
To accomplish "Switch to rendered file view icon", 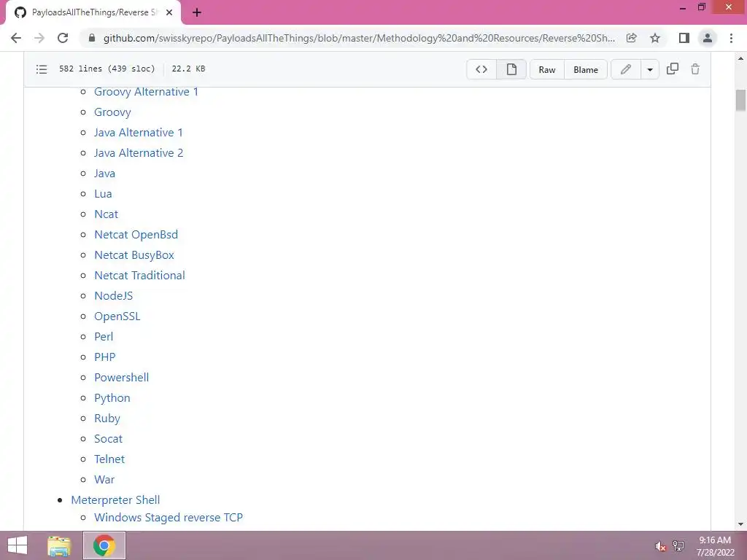I will coord(511,69).
